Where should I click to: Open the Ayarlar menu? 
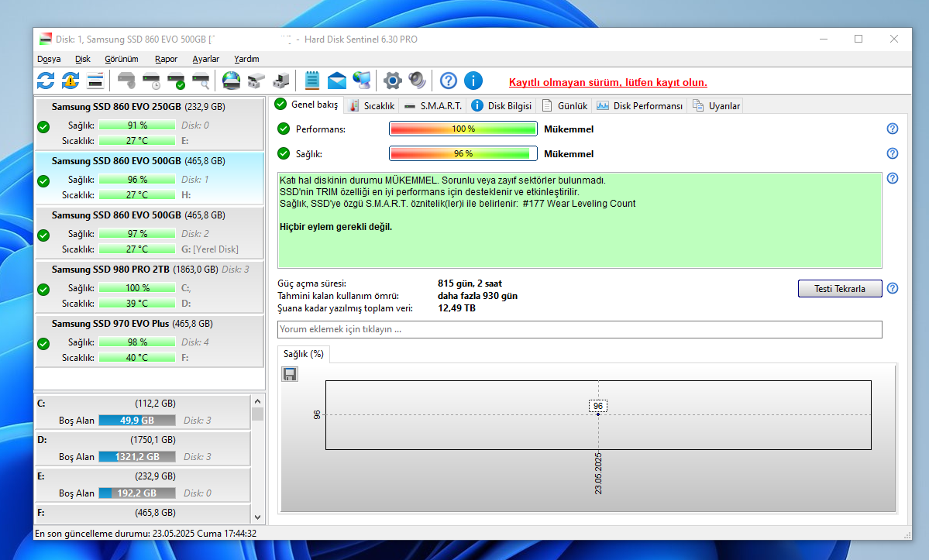click(205, 59)
